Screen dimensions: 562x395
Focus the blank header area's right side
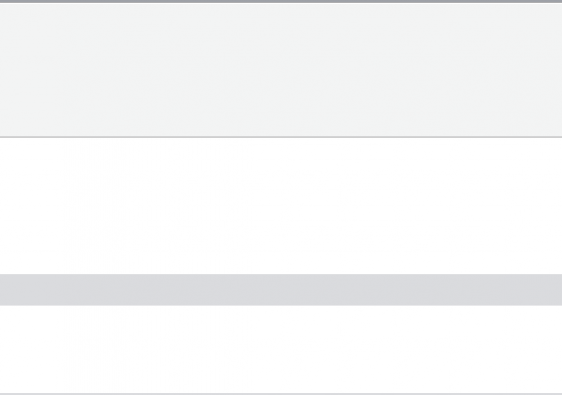click(x=490, y=70)
